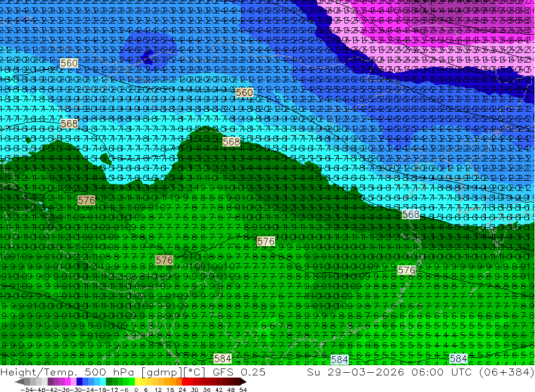
Task: Click the '-12' color scale label
Action: [x=112, y=390]
